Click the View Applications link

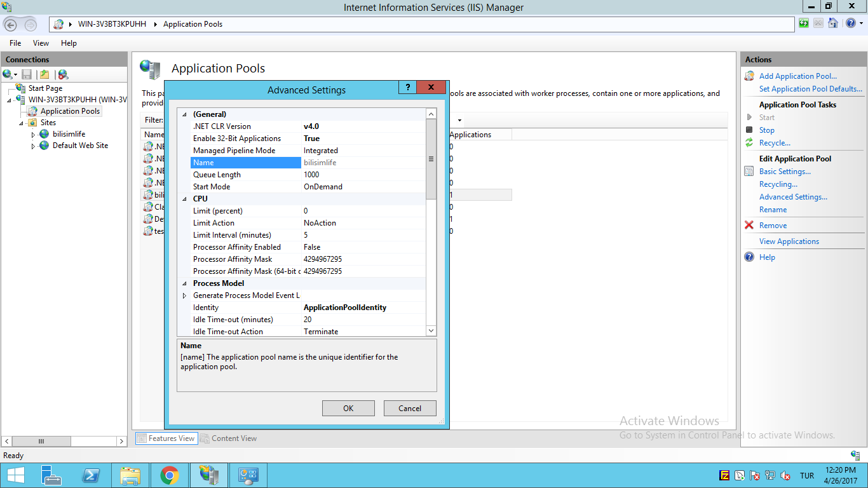point(789,241)
